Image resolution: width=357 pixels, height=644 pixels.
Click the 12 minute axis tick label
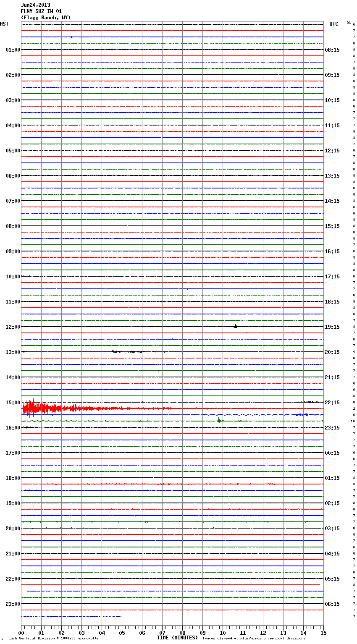[x=263, y=633]
